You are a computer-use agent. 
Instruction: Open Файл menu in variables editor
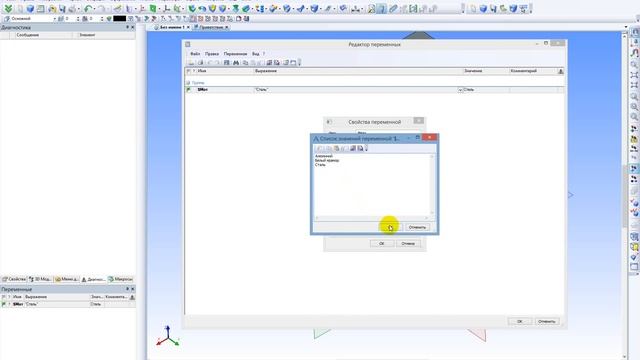[195, 53]
